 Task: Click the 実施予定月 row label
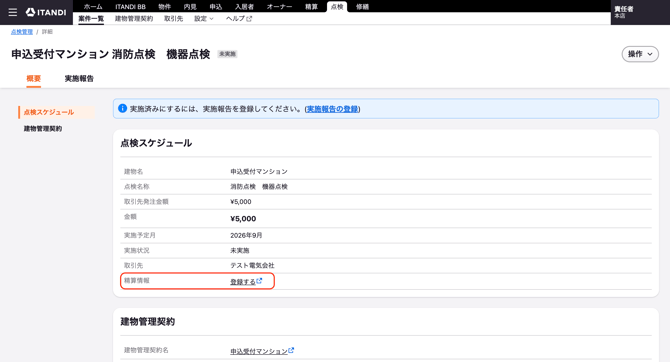[x=140, y=235]
